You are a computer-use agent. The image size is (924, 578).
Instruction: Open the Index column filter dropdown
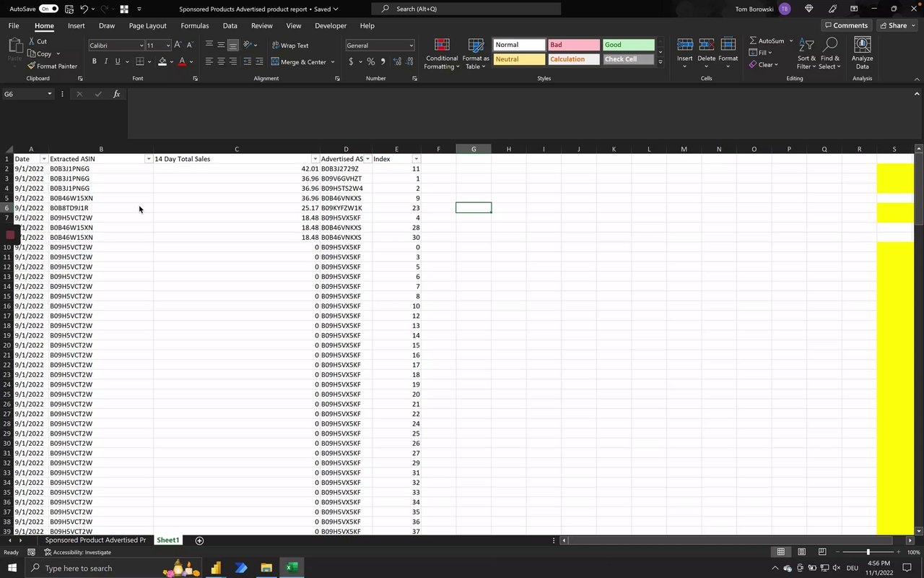pyautogui.click(x=416, y=159)
